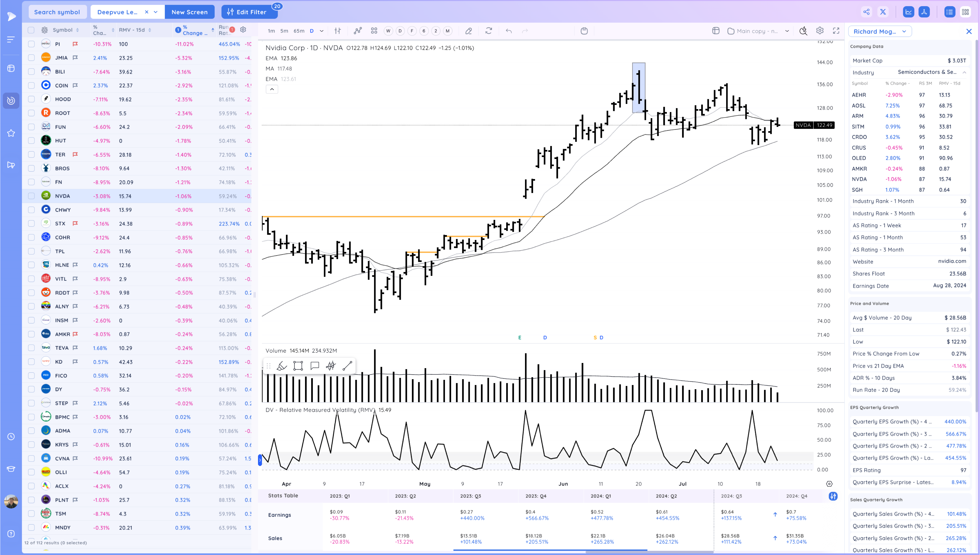
Task: Toggle the select-all checkbox in header
Action: tap(31, 30)
